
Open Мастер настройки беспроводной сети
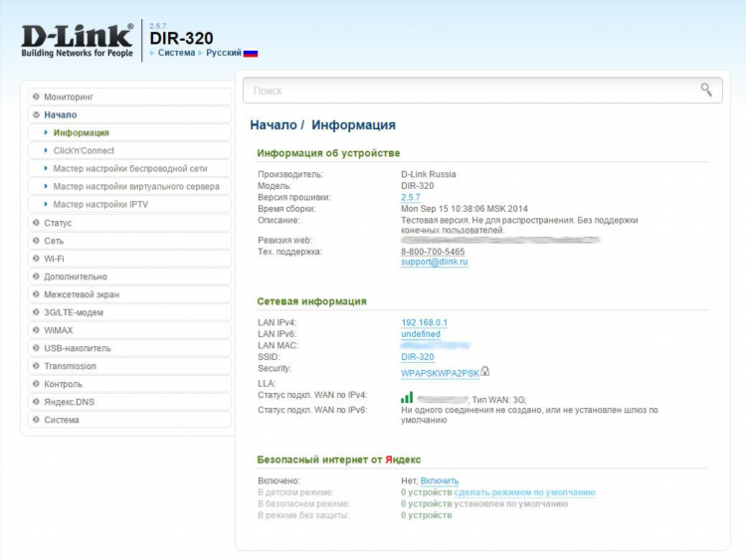[x=129, y=168]
